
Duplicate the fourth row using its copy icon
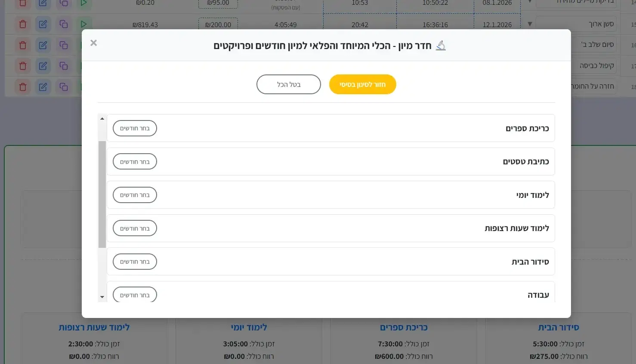click(64, 66)
